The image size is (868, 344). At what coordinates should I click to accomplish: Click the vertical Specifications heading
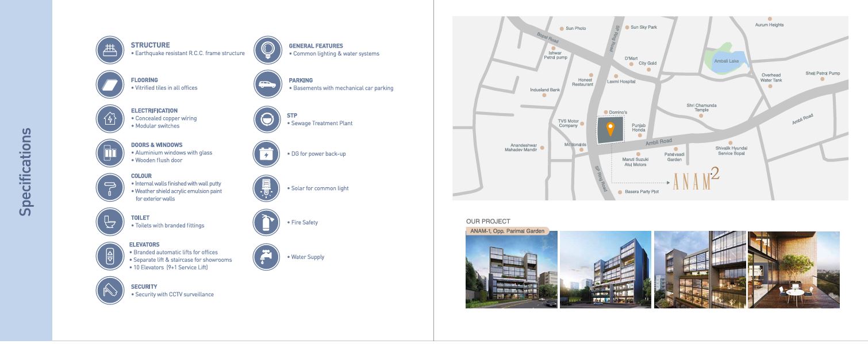pos(25,172)
